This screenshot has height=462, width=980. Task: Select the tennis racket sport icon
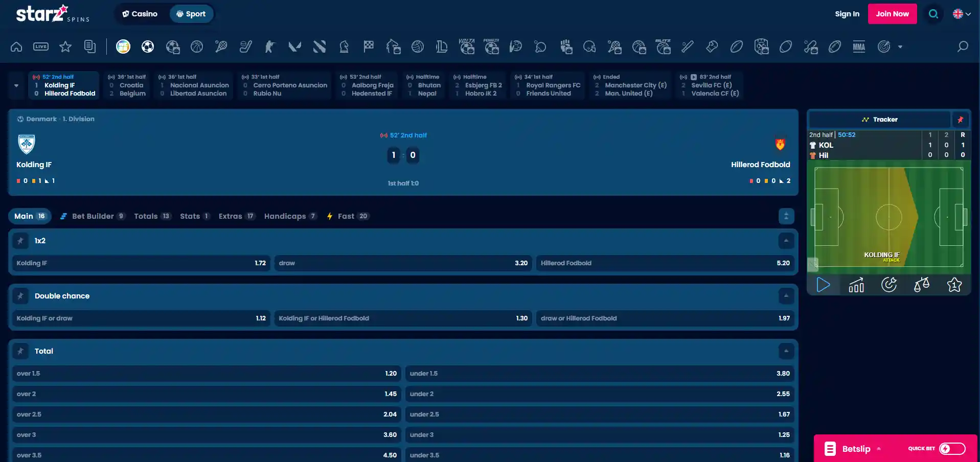tap(221, 47)
